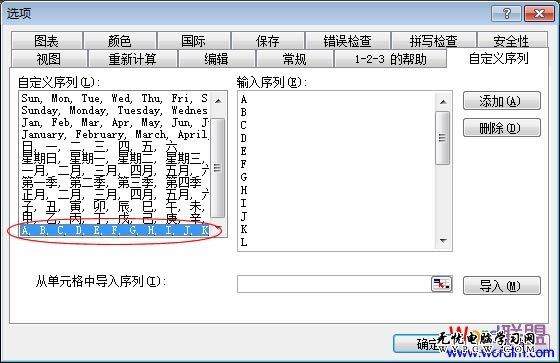560x363 pixels.
Task: Switch to the 颜色 tab
Action: 120,41
